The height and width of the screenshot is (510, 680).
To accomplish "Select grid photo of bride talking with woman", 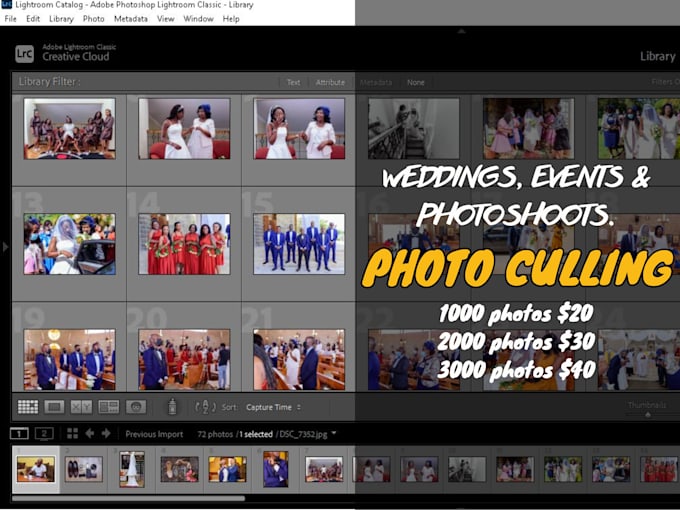I will pyautogui.click(x=184, y=128).
